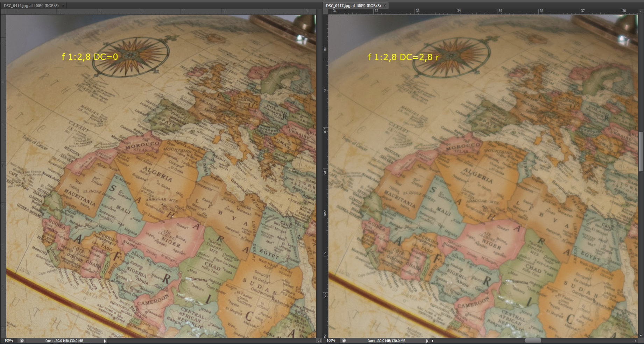Click the status bar icon in the DSC_0414.jpg window
This screenshot has height=344, width=644.
coord(22,341)
